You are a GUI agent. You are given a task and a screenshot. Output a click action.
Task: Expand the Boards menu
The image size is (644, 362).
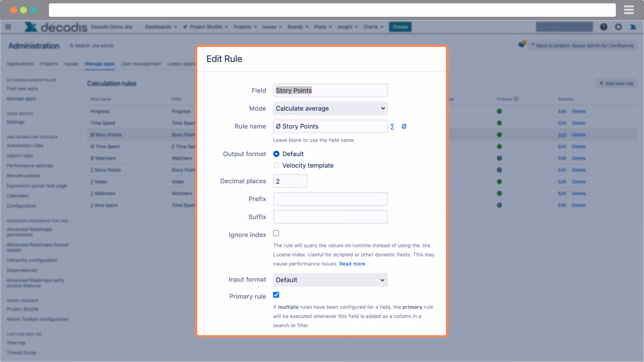(x=298, y=27)
